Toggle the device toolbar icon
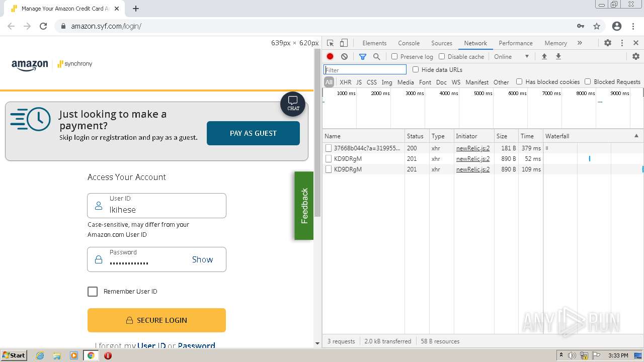This screenshot has width=644, height=362. tap(344, 43)
